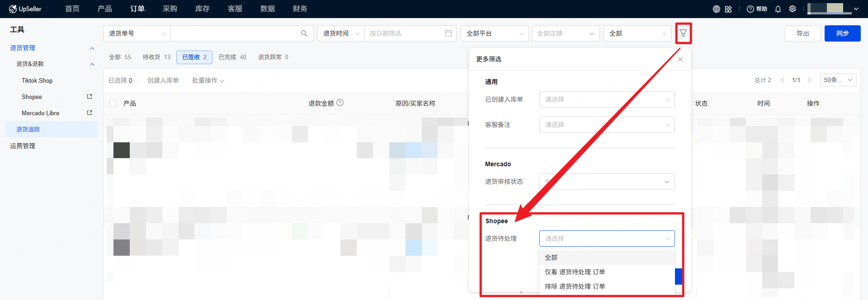The width and height of the screenshot is (868, 300).
Task: Click the funnel filter icon
Action: pyautogui.click(x=683, y=33)
